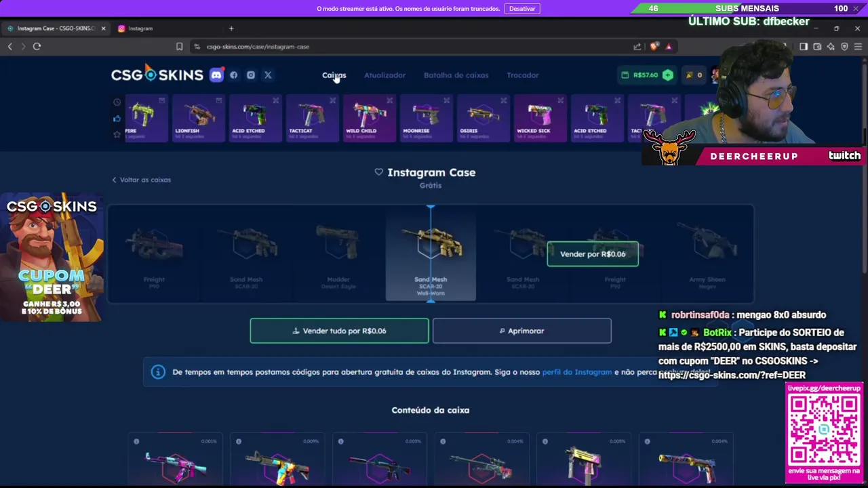Click the OSIRIS recent drop card
Viewport: 868px width, 488px height.
pos(483,118)
